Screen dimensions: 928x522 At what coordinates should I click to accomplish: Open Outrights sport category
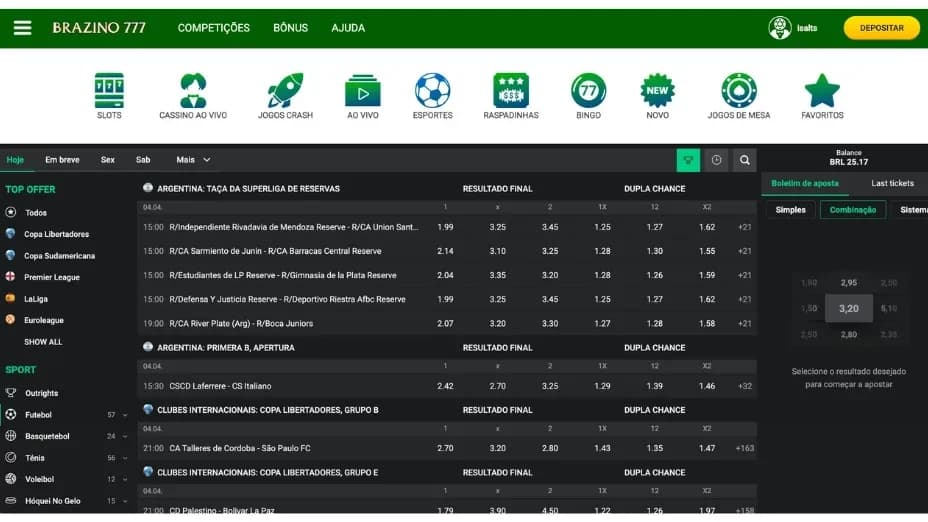(41, 393)
